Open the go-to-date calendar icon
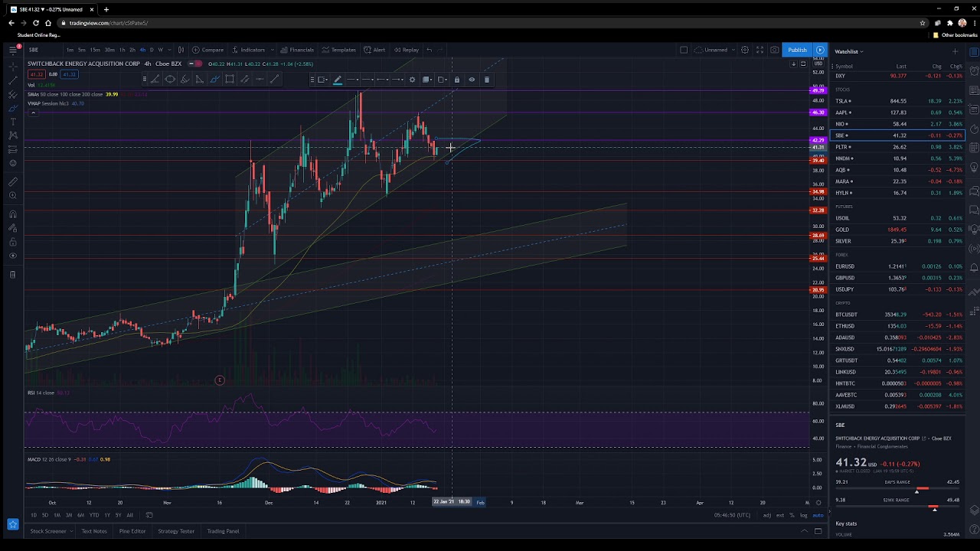 pyautogui.click(x=149, y=515)
